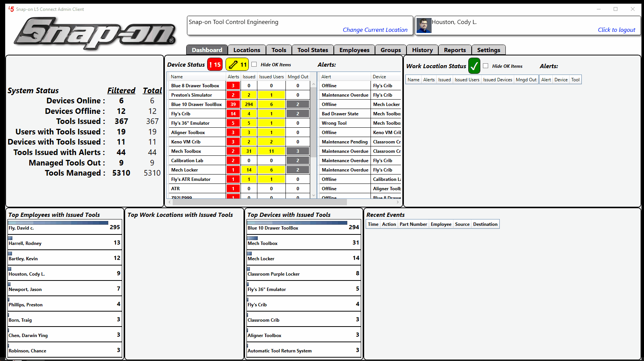Open the Employees tab
Viewport: 644px width, 361px height.
pos(354,50)
